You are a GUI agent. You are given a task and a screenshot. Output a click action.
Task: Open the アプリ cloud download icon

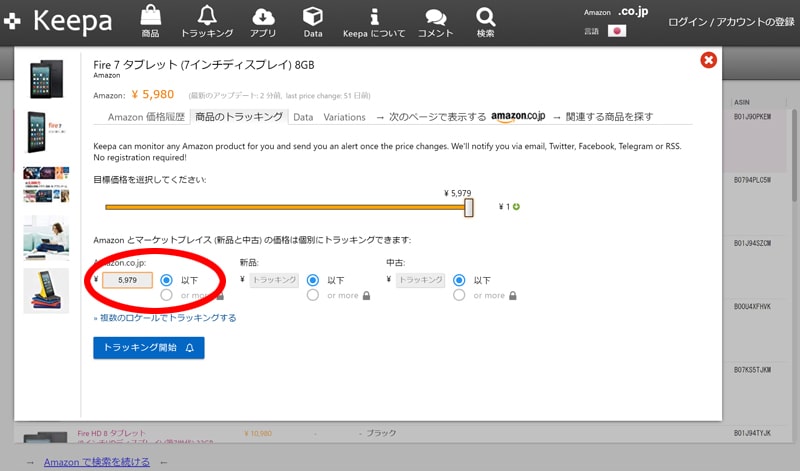[263, 21]
